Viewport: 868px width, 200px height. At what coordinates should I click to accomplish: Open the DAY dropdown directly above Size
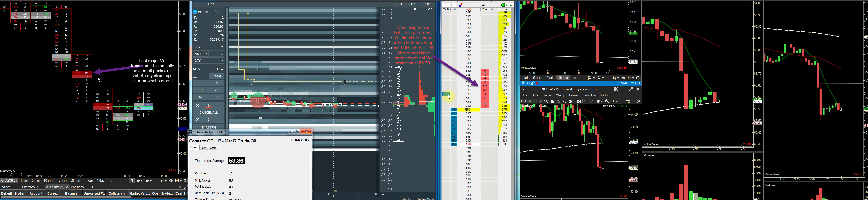click(209, 61)
